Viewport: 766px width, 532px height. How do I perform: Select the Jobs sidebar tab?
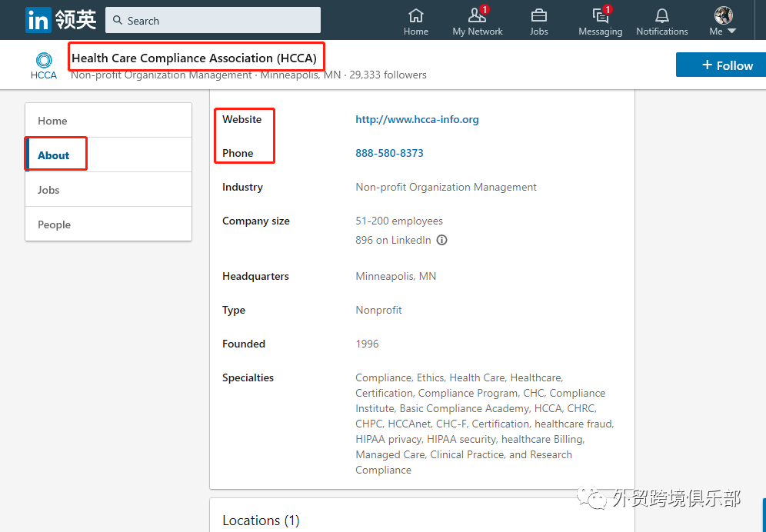(x=108, y=190)
